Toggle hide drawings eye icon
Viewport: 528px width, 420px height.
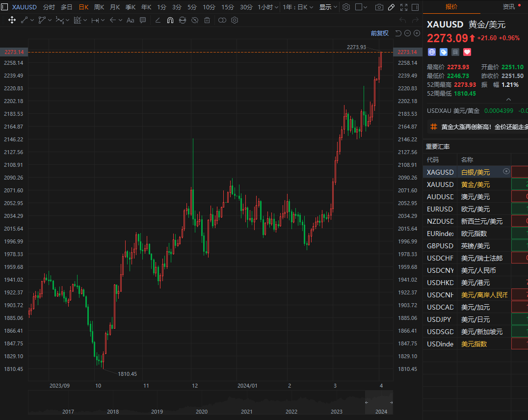195,20
